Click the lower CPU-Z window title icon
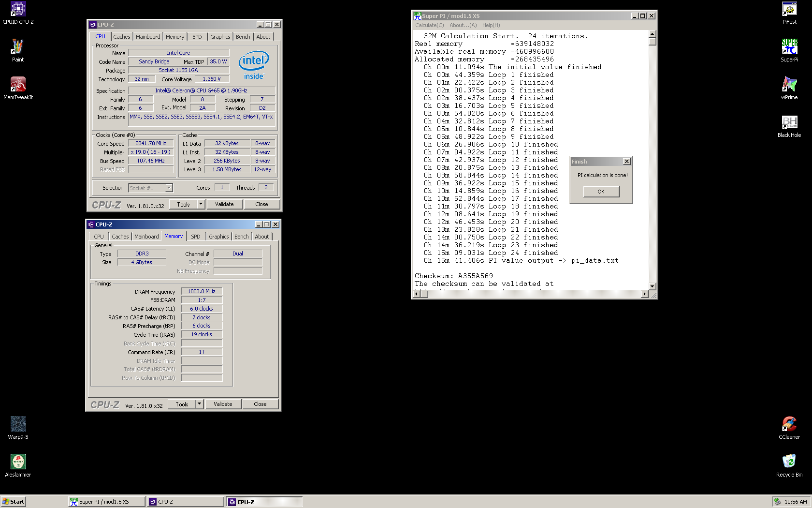This screenshot has width=812, height=508. (91, 224)
